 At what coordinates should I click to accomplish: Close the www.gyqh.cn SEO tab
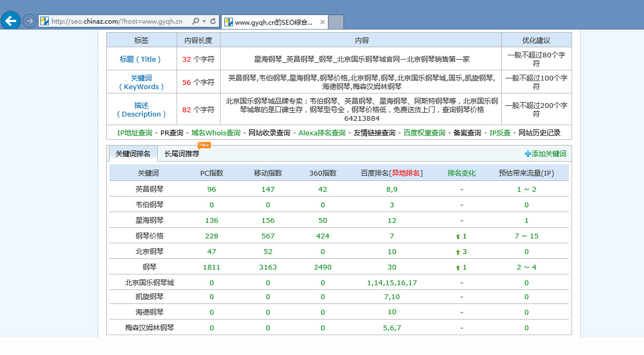pyautogui.click(x=322, y=22)
